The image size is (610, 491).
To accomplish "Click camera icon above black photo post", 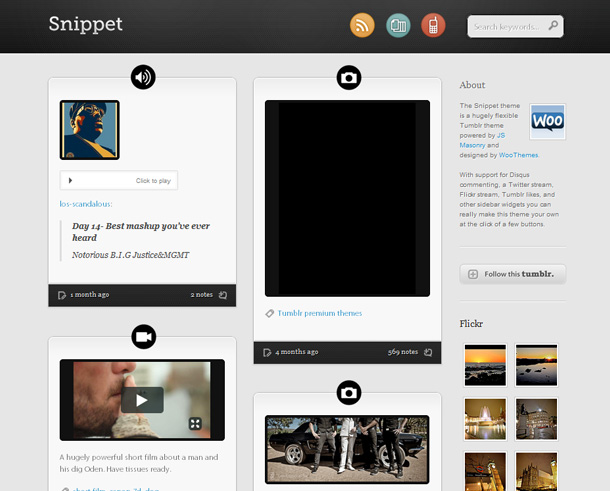I will coord(349,78).
